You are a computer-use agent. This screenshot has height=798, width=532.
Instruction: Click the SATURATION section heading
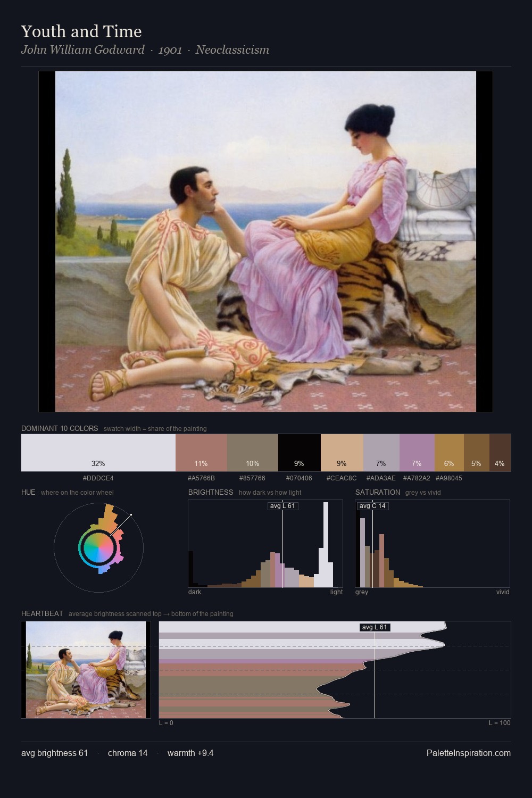pyautogui.click(x=378, y=492)
